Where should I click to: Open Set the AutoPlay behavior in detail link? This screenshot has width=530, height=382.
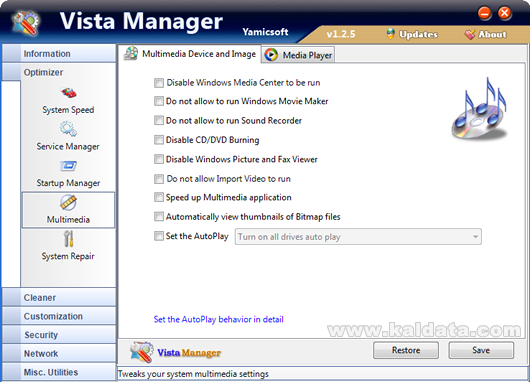tap(219, 319)
